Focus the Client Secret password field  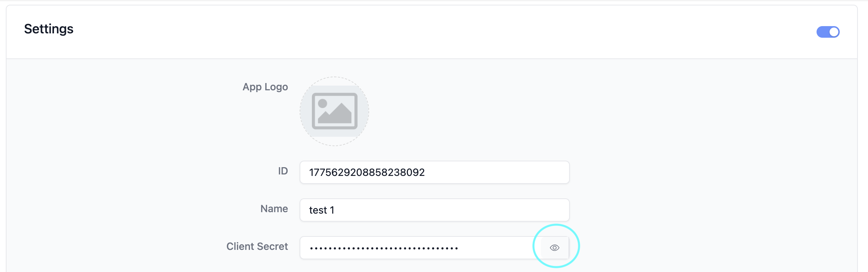pyautogui.click(x=420, y=248)
